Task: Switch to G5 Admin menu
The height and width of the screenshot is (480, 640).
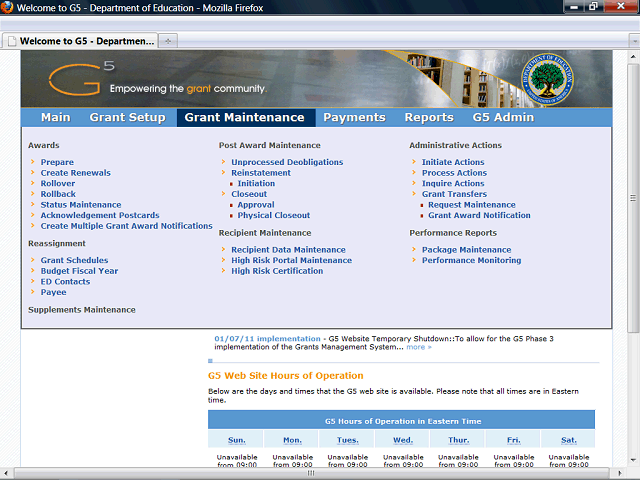Action: (x=503, y=117)
